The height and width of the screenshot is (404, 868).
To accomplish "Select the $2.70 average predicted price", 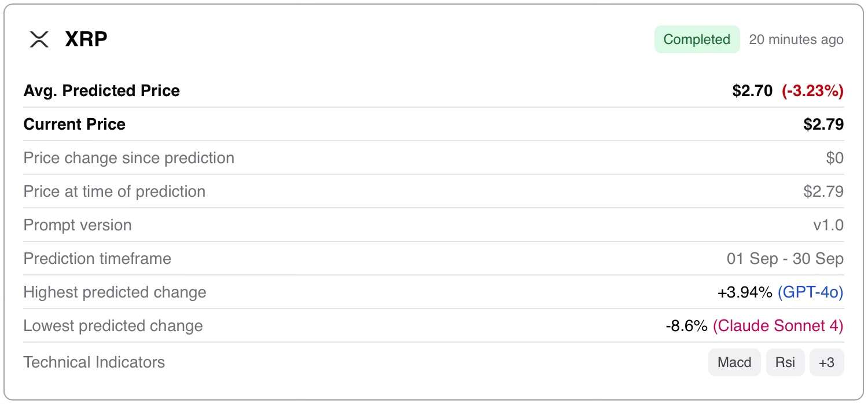I will click(x=752, y=91).
